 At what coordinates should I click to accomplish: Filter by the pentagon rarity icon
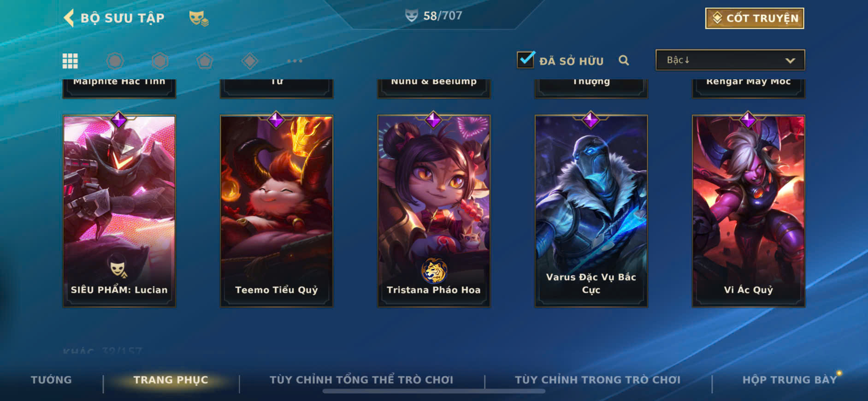[x=205, y=61]
